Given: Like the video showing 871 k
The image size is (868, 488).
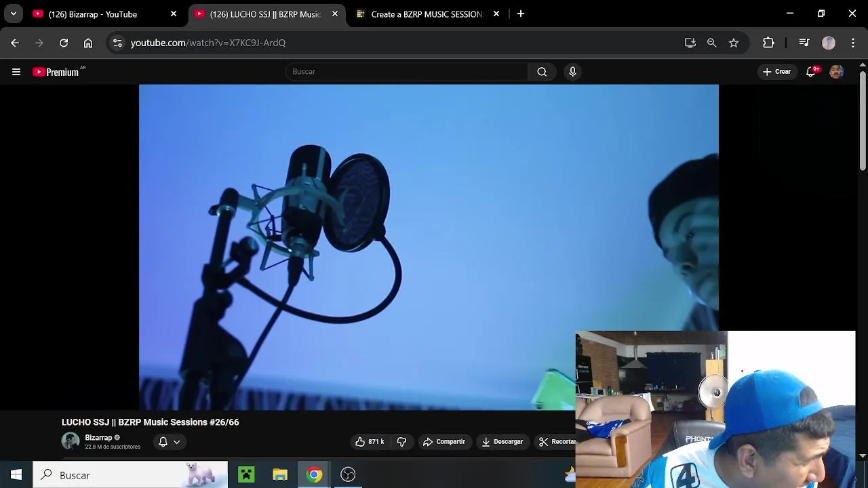Looking at the screenshot, I should point(370,442).
